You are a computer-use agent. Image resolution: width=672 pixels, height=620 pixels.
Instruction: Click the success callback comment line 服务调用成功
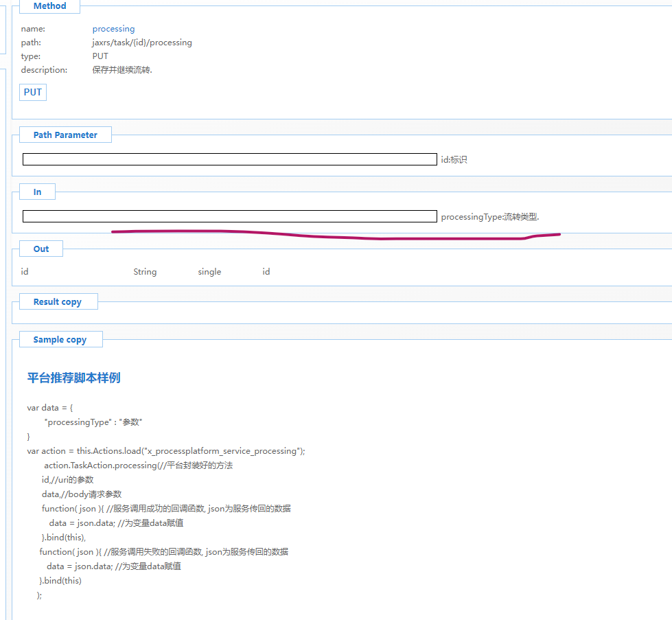tap(166, 509)
